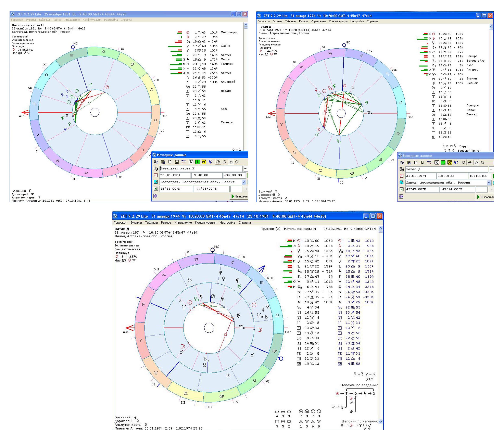504x430 pixels.
Task: Open Таблицы menu in bottom transit window
Action: point(151,223)
